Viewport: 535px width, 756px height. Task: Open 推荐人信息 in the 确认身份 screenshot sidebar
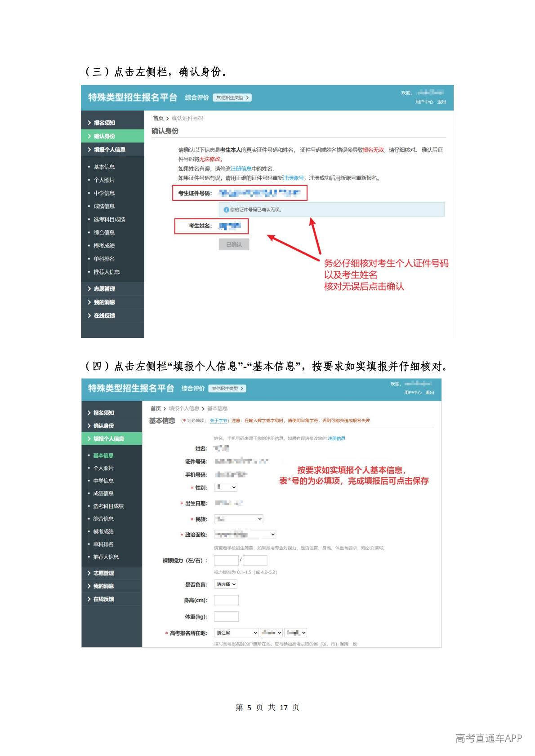(107, 272)
